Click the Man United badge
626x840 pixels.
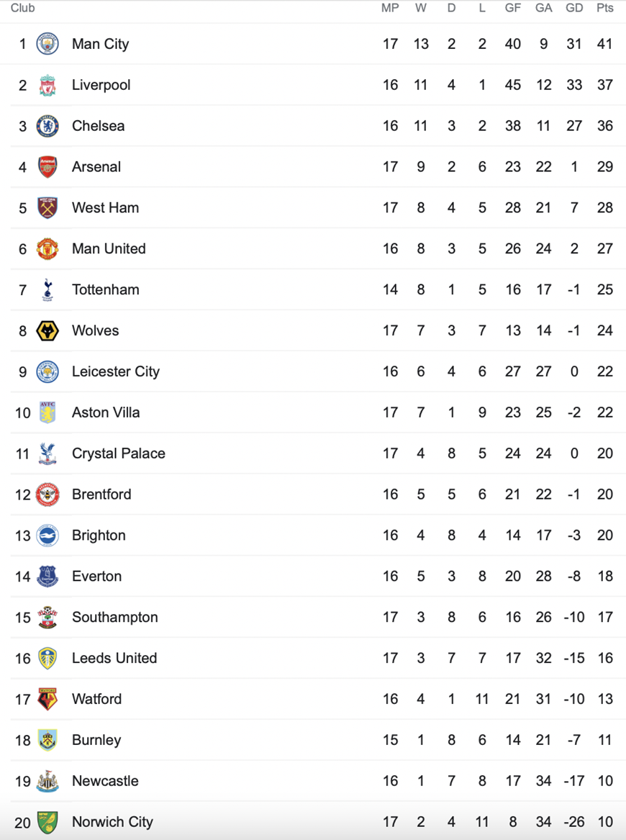click(x=47, y=249)
